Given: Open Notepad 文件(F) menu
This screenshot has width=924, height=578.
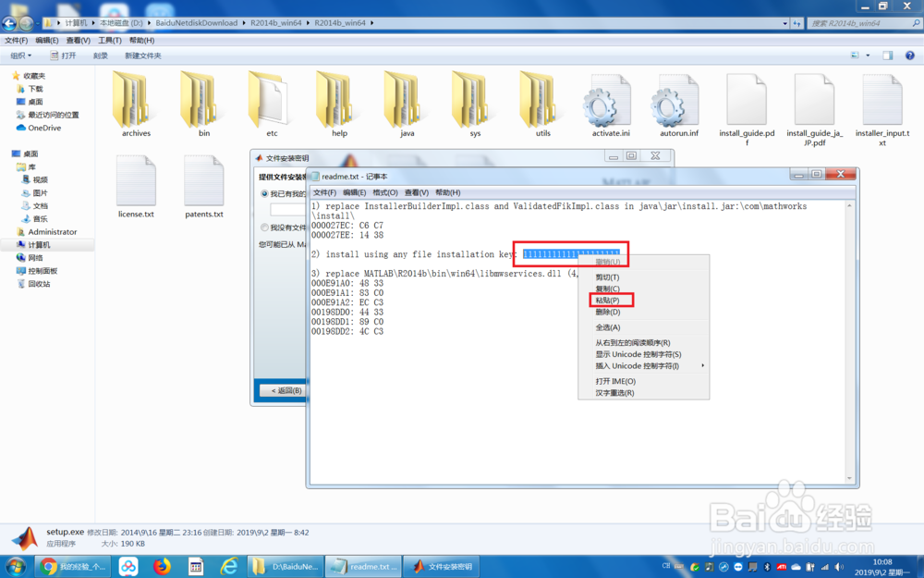Looking at the screenshot, I should point(324,192).
